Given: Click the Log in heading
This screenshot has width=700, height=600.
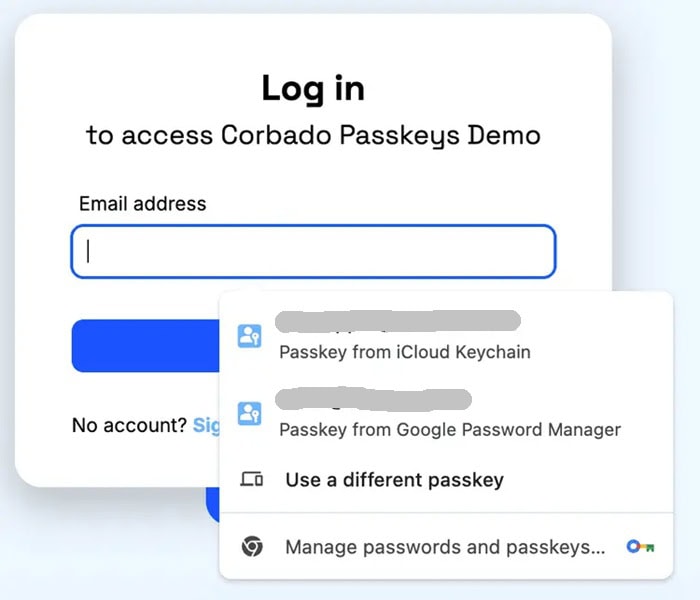Looking at the screenshot, I should (x=313, y=89).
